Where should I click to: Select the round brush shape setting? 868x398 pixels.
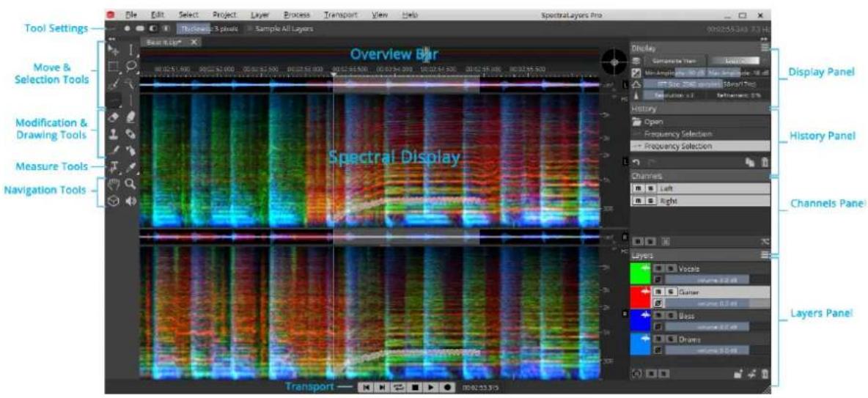(128, 29)
